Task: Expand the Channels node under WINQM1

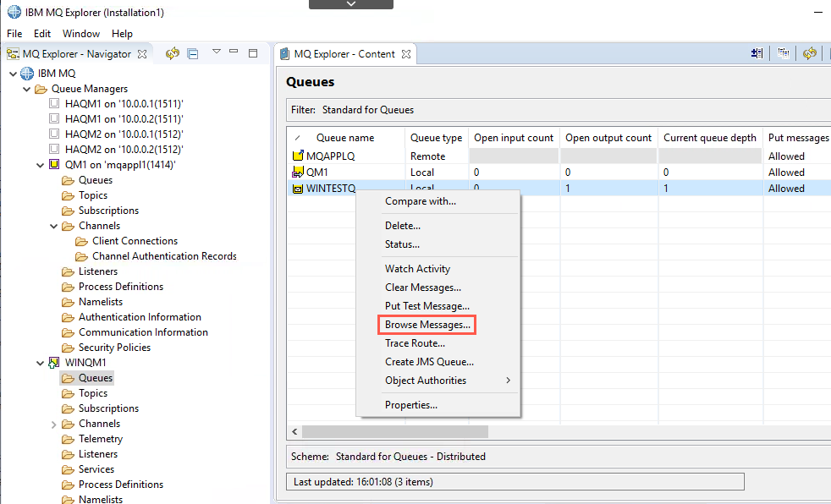Action: [53, 424]
